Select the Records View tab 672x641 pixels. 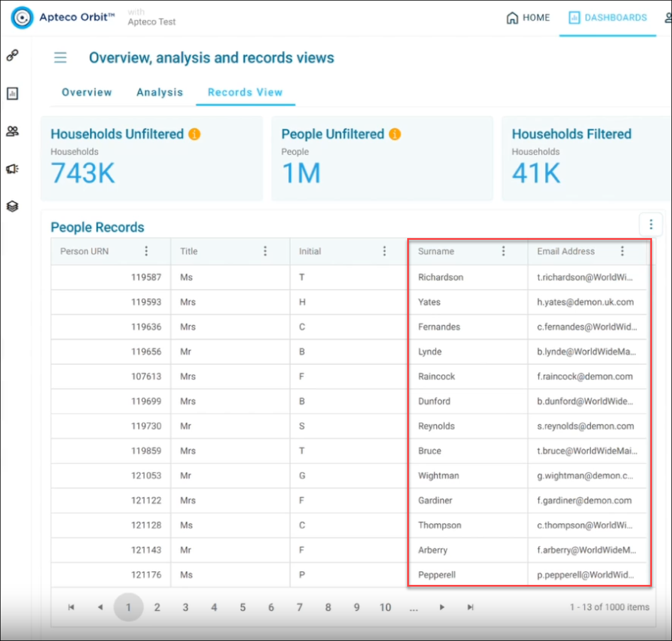(245, 92)
